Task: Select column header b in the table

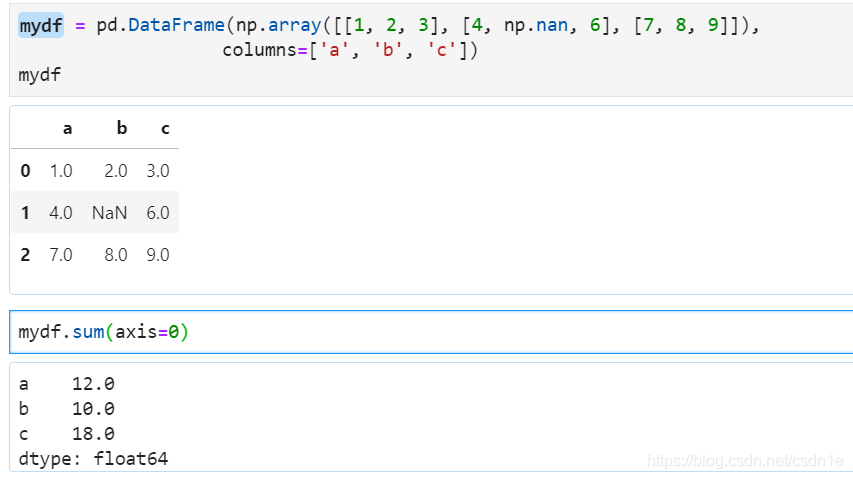Action: pyautogui.click(x=122, y=128)
